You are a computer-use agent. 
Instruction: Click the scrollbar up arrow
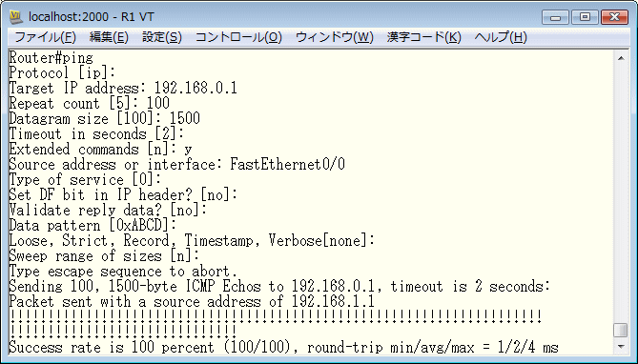point(621,58)
